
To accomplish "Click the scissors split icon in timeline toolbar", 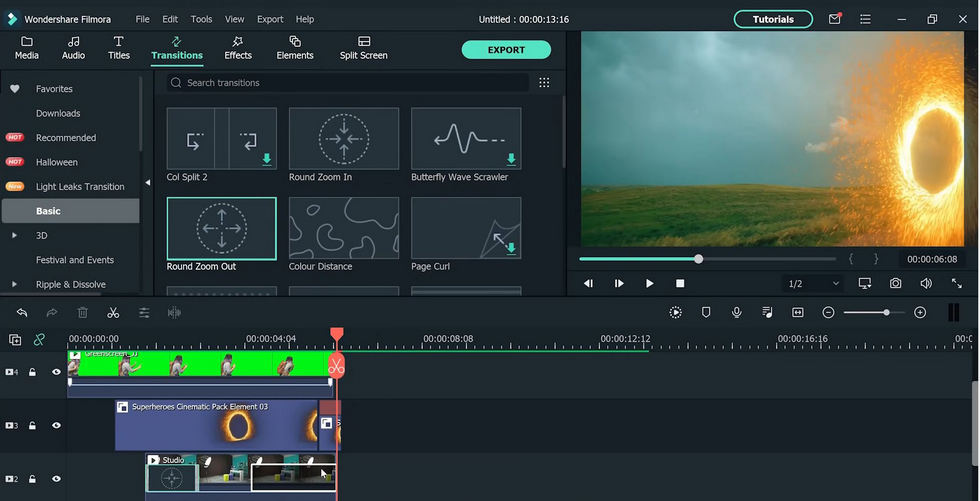I will 113,313.
